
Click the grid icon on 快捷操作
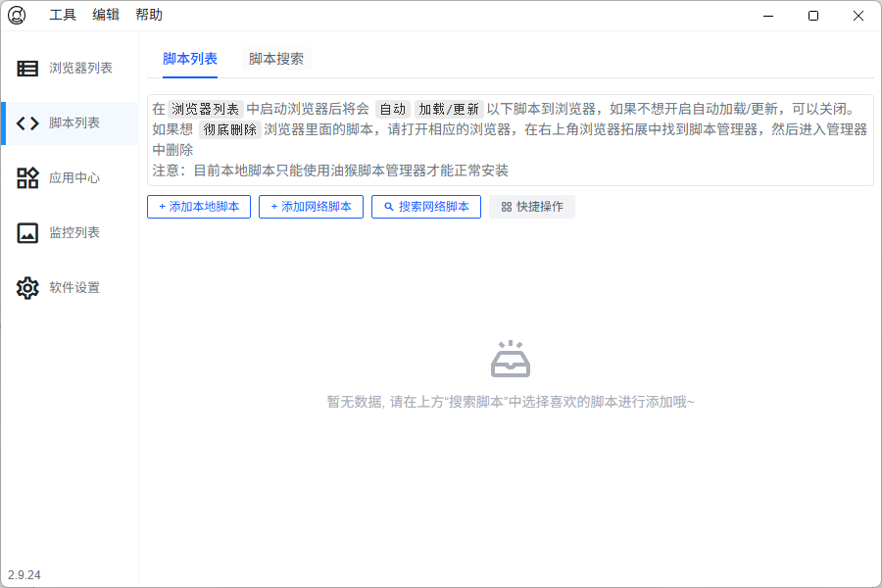505,207
